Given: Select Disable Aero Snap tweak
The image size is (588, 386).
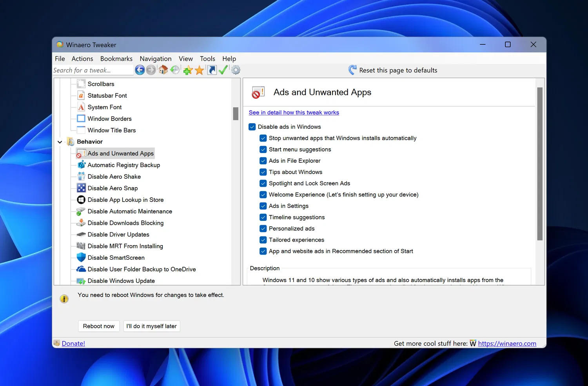Looking at the screenshot, I should [113, 188].
